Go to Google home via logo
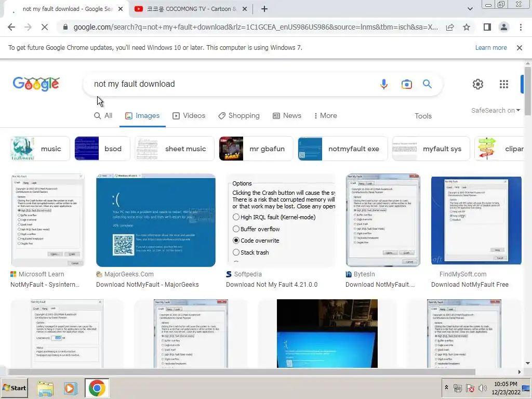This screenshot has height=399, width=532. [x=36, y=84]
